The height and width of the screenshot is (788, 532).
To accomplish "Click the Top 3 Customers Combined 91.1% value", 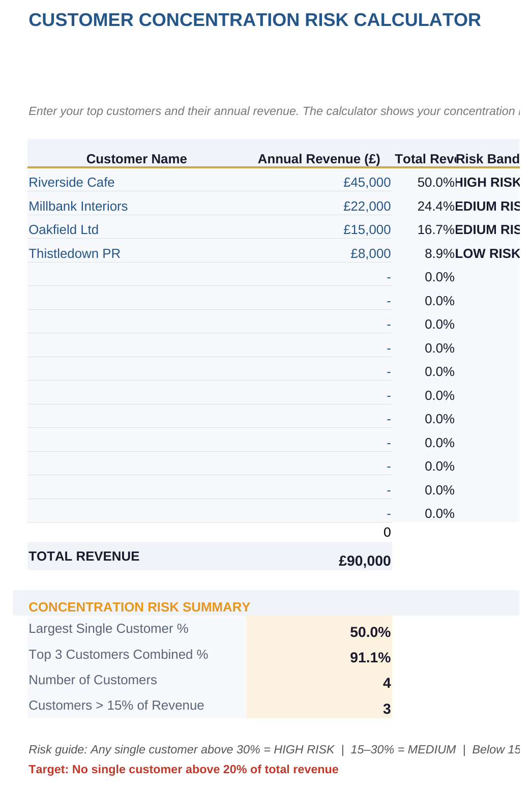I will pos(319,657).
